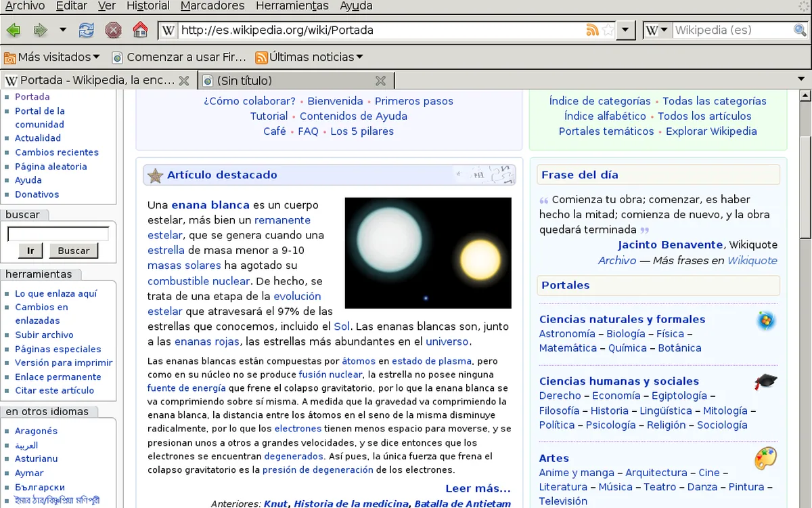Click the scrollbar up arrow
Viewport: 812px width, 508px height.
pyautogui.click(x=805, y=96)
